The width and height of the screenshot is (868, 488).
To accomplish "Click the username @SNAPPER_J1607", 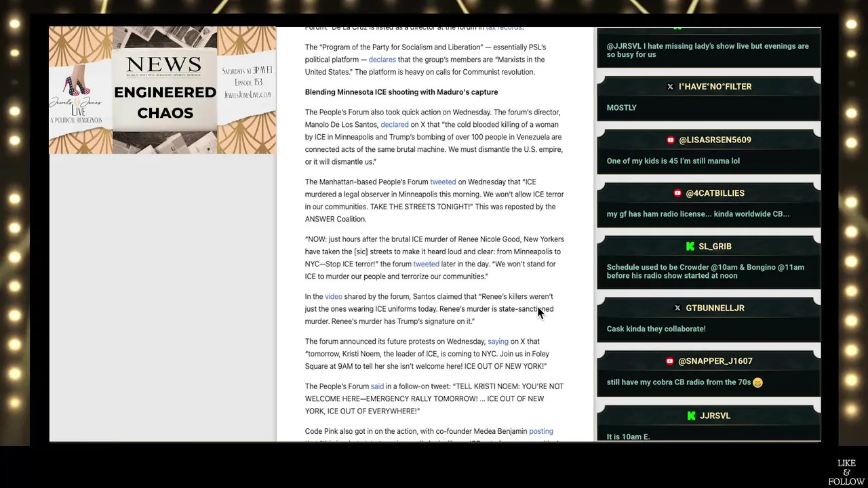I will pos(715,361).
